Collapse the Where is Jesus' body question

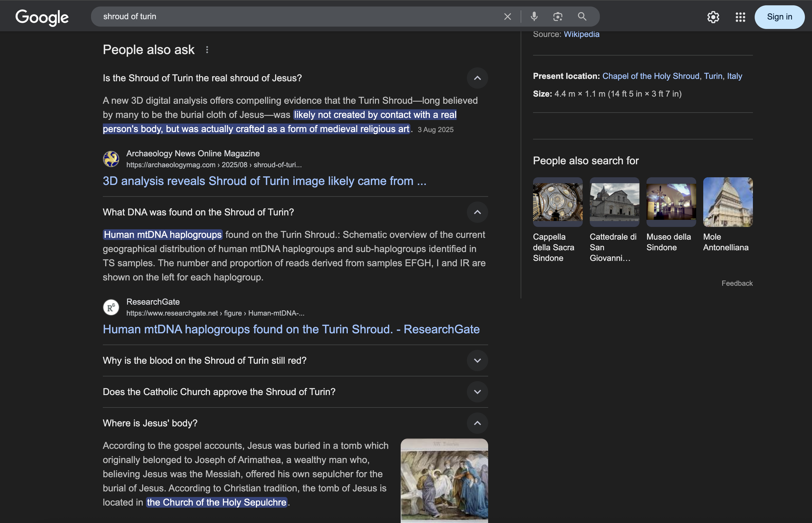(477, 423)
